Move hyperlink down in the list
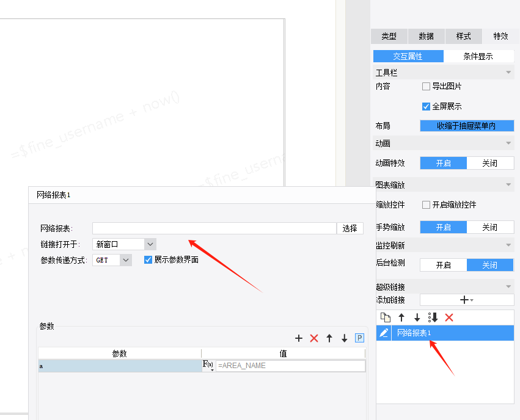520x420 pixels. (x=417, y=317)
